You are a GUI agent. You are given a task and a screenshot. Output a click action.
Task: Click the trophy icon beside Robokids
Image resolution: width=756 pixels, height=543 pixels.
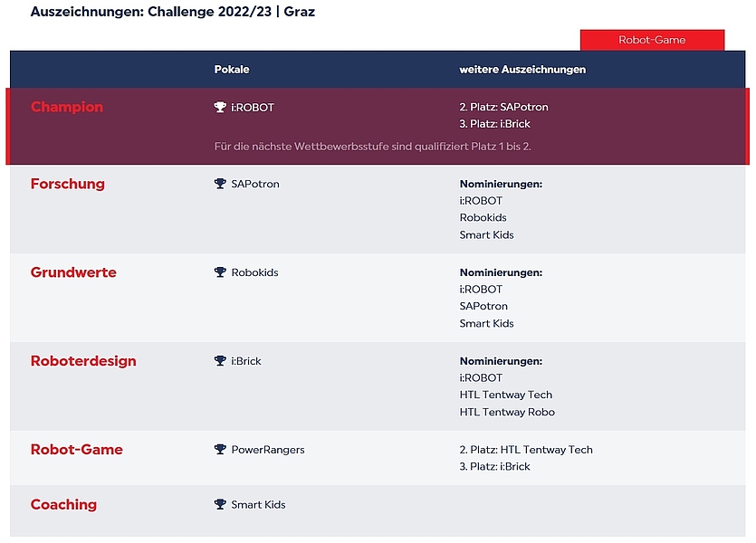coord(220,272)
